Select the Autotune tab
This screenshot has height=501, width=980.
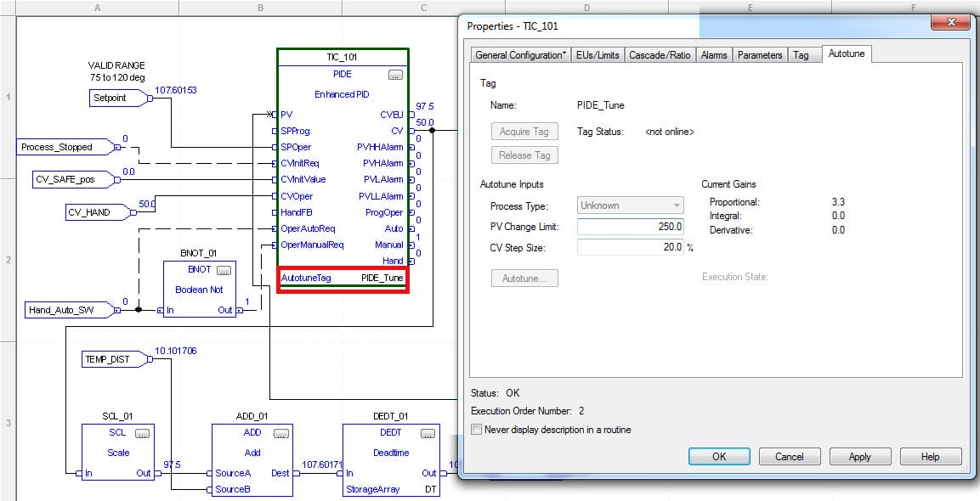tap(847, 53)
